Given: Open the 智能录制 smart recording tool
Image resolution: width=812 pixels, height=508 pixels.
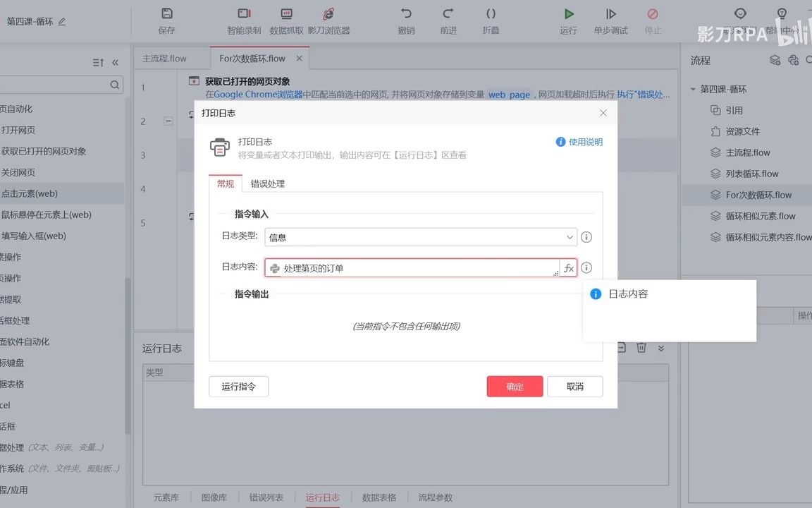Looking at the screenshot, I should tap(243, 19).
